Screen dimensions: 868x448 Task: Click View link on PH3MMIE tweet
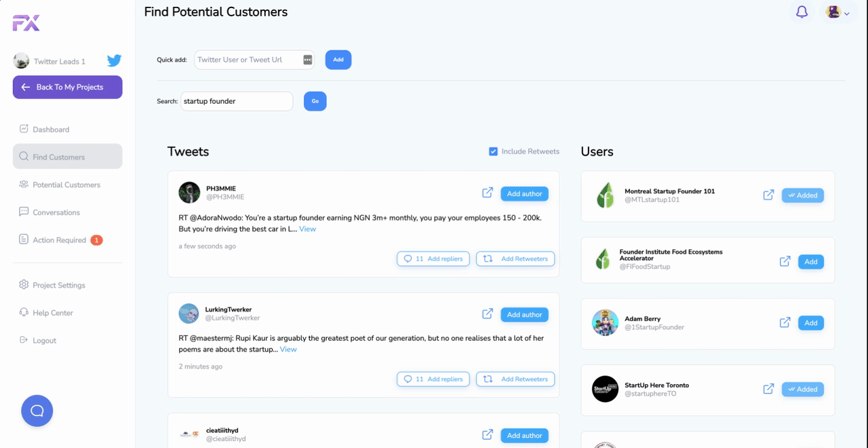click(x=307, y=229)
